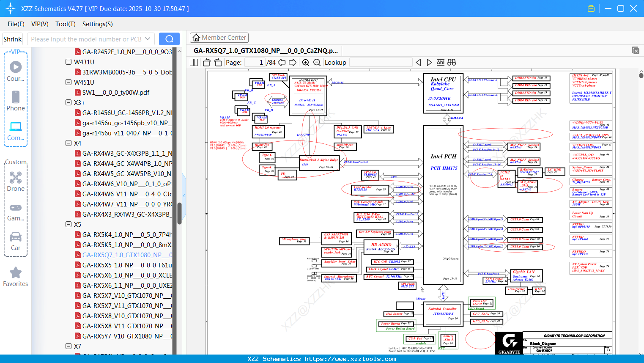Click the Member Center button

[219, 38]
